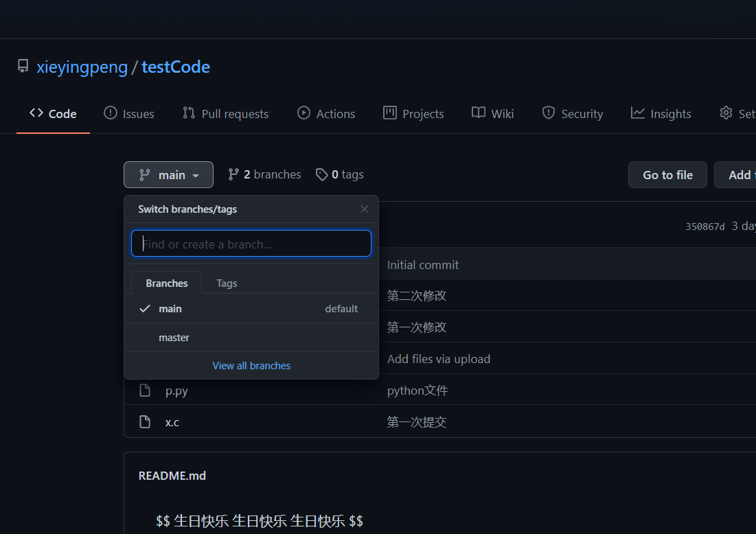Viewport: 756px width, 534px height.
Task: Select the Branches tab in the popup
Action: pos(166,283)
